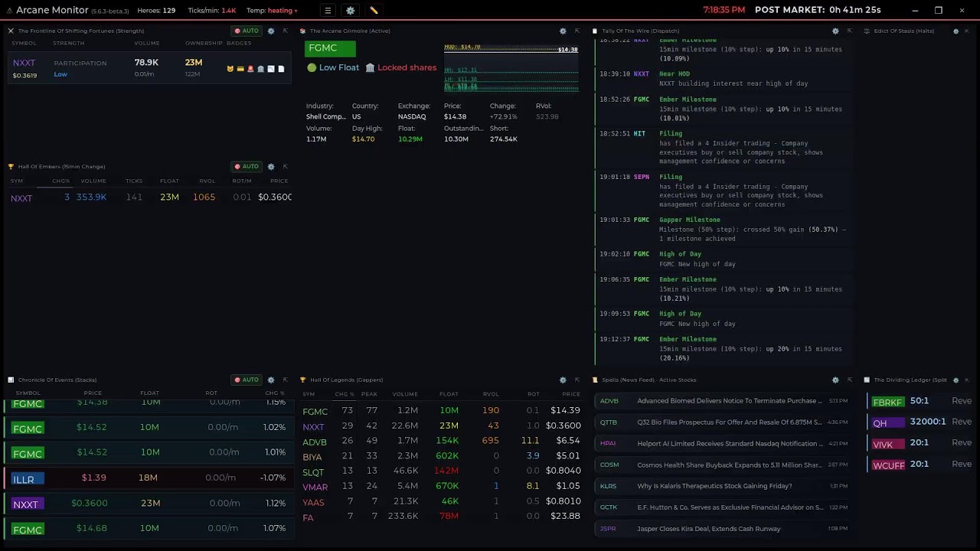Click pop-out arrow of Spells News Feed panel
Image resolution: width=980 pixels, height=551 pixels.
click(x=849, y=380)
